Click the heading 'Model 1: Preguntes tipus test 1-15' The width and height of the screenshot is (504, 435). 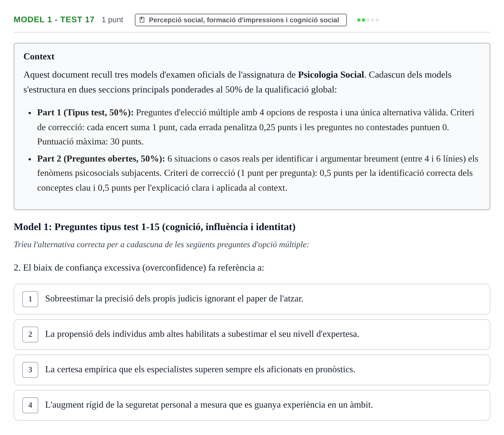155,227
